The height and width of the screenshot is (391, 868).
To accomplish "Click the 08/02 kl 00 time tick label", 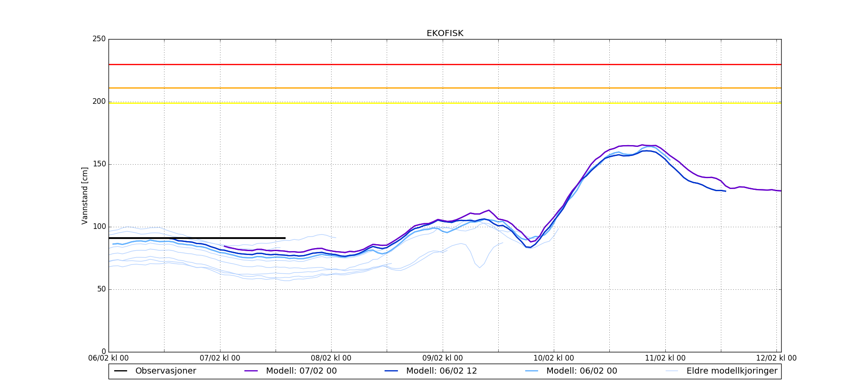I will [x=331, y=358].
